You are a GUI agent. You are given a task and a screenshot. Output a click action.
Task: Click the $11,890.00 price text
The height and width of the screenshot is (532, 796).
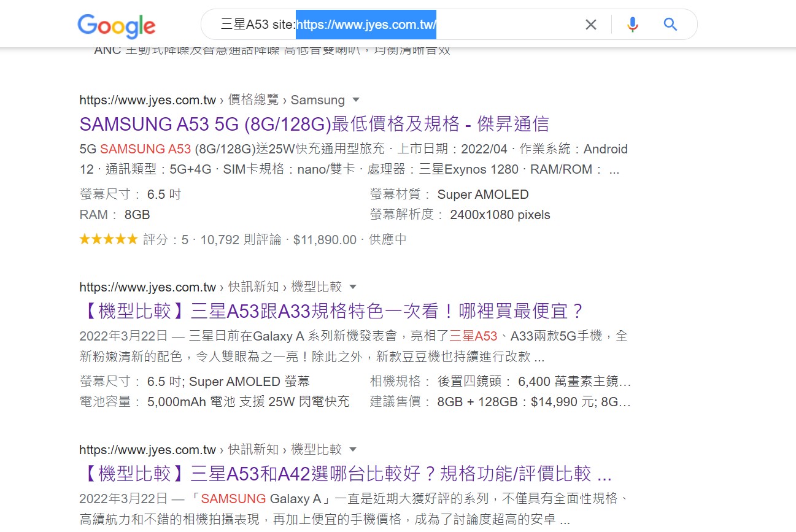tap(325, 240)
